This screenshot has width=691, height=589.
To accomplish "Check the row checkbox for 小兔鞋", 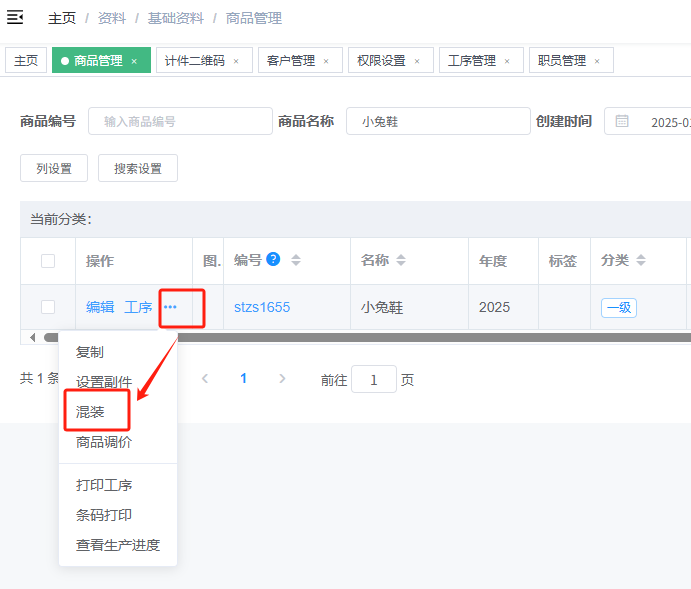I will click(x=48, y=307).
